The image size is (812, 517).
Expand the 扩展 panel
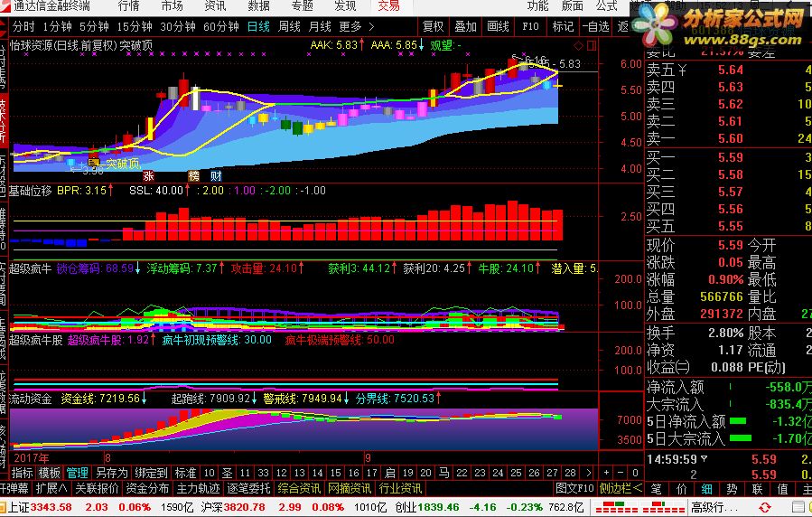[x=51, y=488]
